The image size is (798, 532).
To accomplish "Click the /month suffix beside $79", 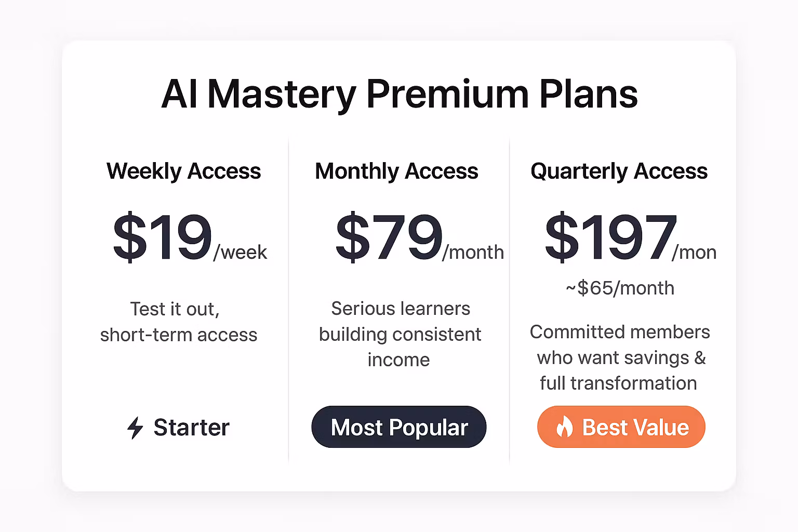I will pyautogui.click(x=473, y=252).
